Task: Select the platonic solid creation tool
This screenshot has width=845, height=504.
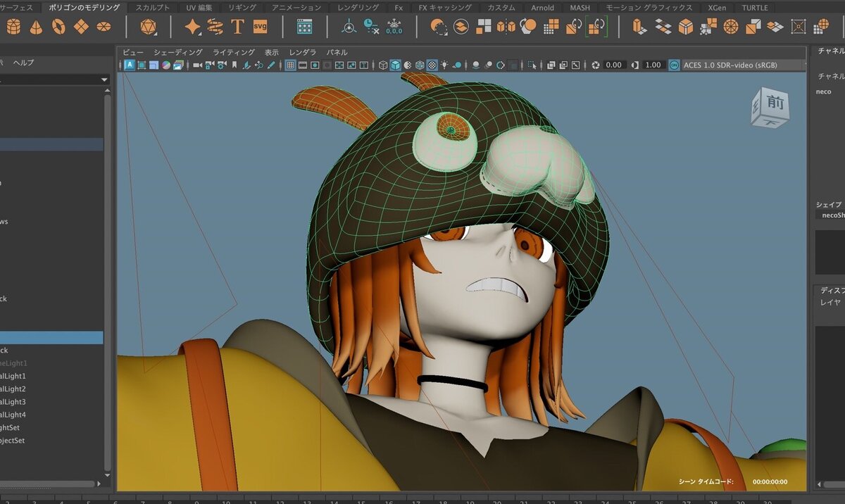Action: (x=148, y=28)
